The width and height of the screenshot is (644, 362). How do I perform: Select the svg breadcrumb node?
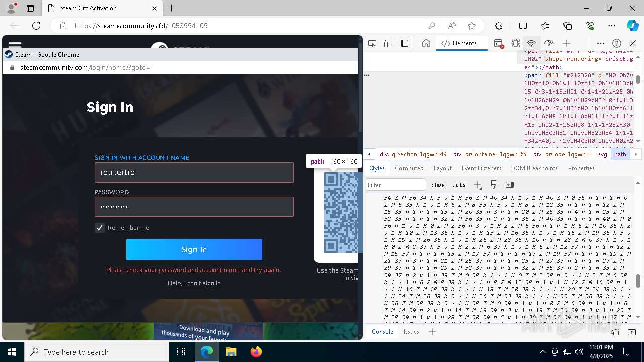point(603,154)
